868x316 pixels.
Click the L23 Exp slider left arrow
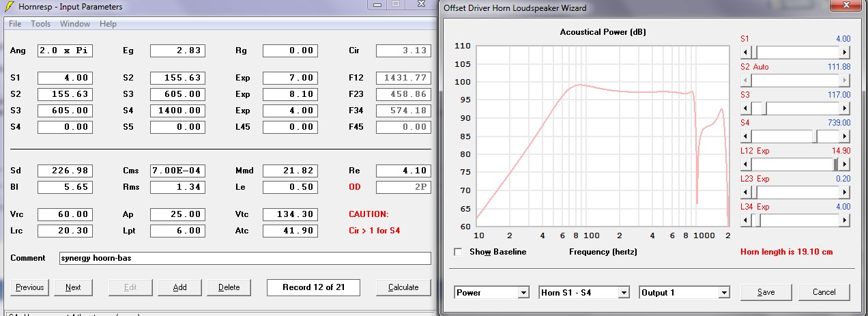(746, 192)
